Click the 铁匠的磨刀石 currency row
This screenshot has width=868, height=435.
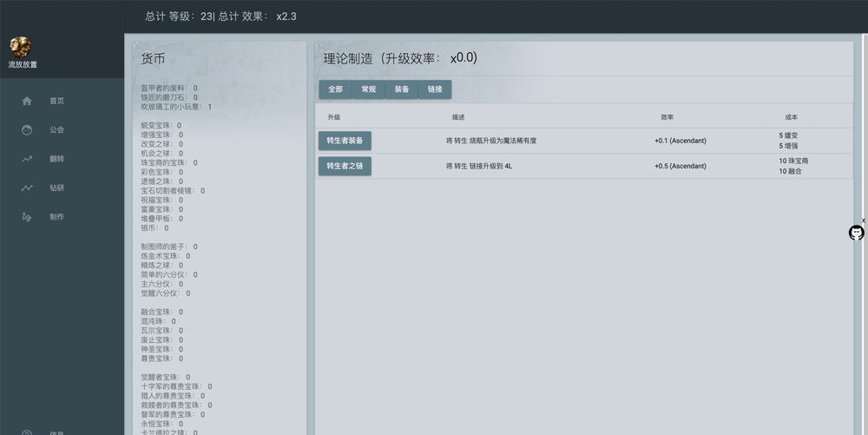point(169,97)
